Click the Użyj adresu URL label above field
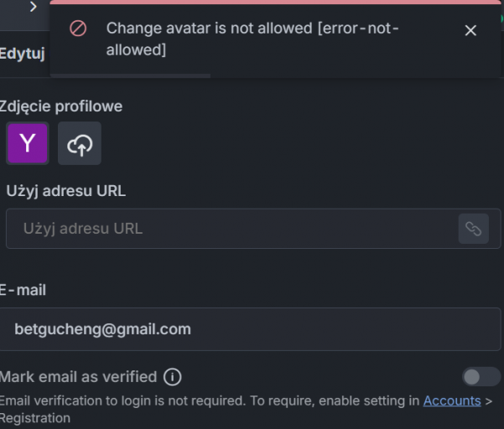 66,191
